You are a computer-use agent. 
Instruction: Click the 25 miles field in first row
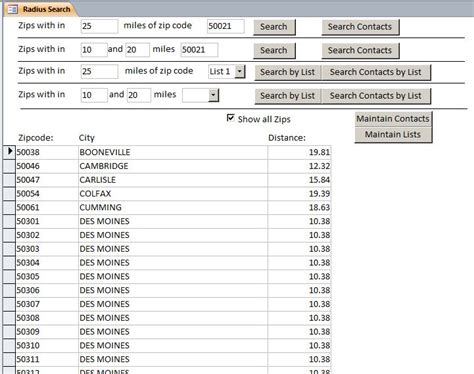click(x=99, y=26)
